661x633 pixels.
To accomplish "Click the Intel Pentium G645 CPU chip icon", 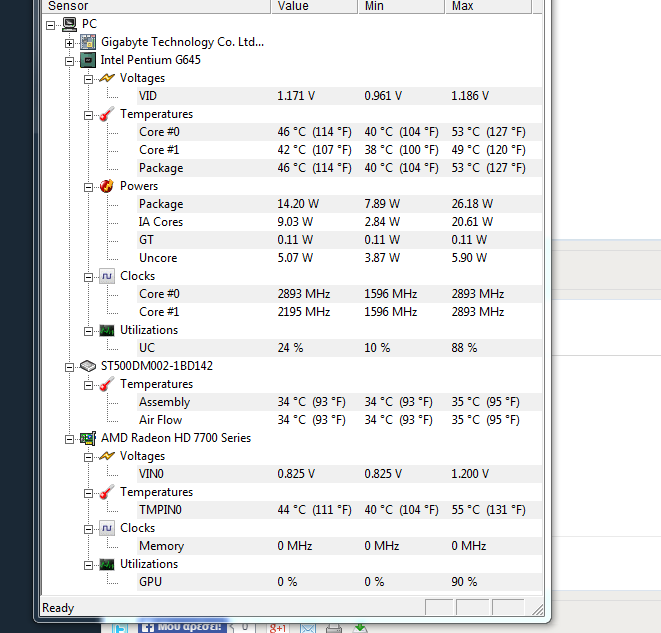I will (88, 60).
